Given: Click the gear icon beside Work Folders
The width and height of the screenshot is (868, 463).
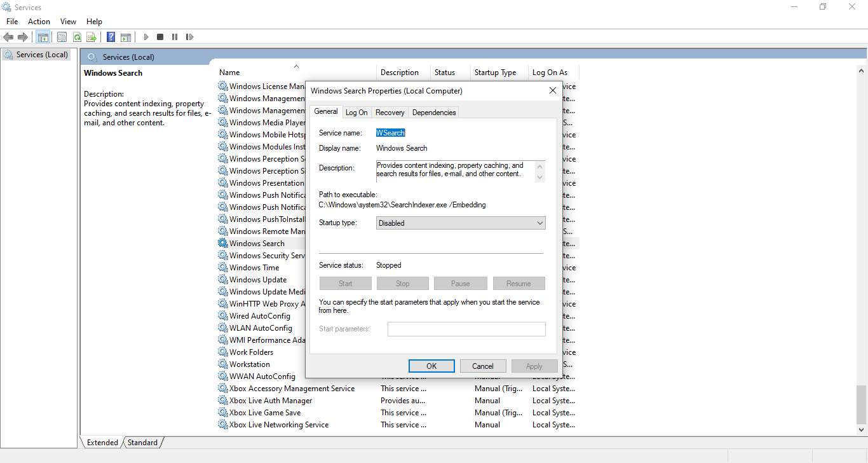Looking at the screenshot, I should (x=223, y=352).
